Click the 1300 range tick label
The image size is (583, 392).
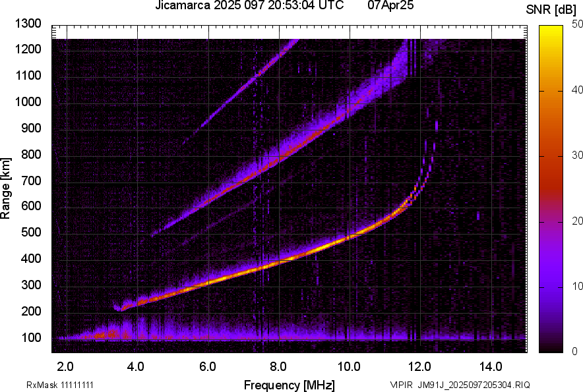[x=28, y=24]
